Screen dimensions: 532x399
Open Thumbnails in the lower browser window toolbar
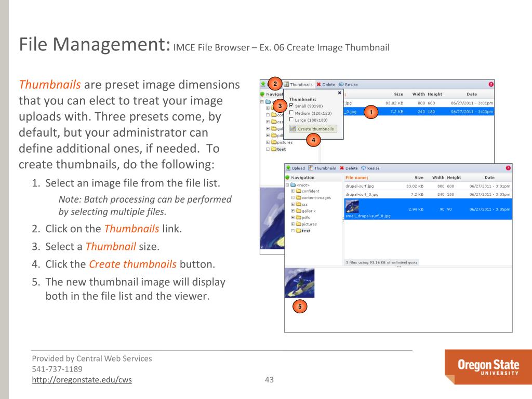point(322,168)
